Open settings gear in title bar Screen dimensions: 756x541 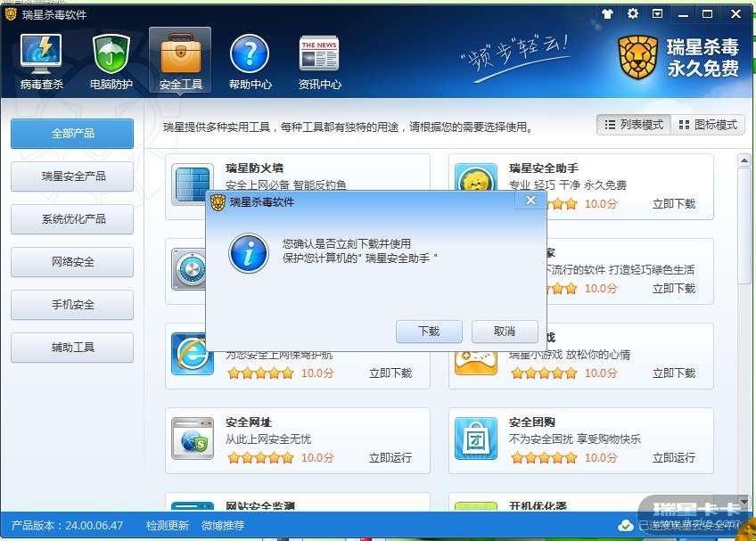pos(633,13)
